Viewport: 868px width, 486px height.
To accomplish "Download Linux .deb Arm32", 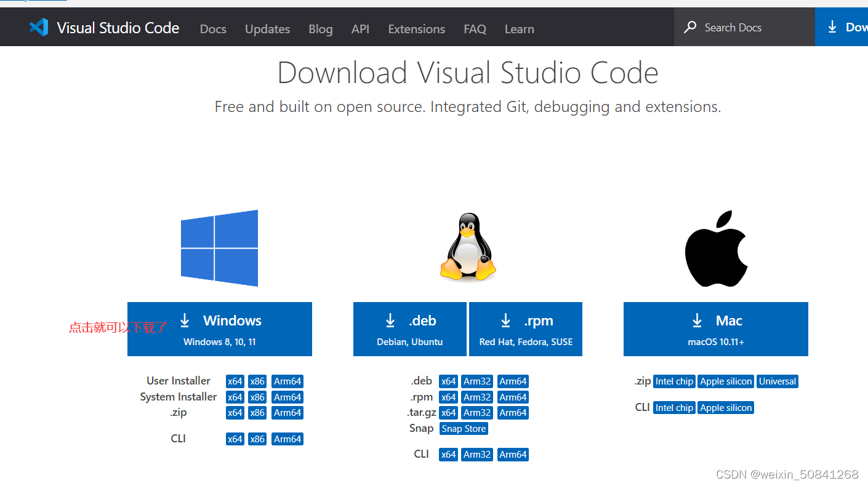I will coord(477,381).
